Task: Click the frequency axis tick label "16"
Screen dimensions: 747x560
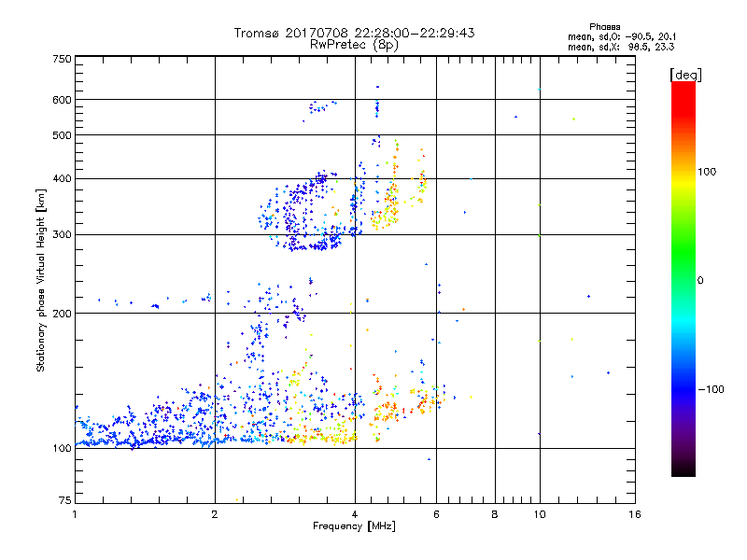Action: pos(635,514)
